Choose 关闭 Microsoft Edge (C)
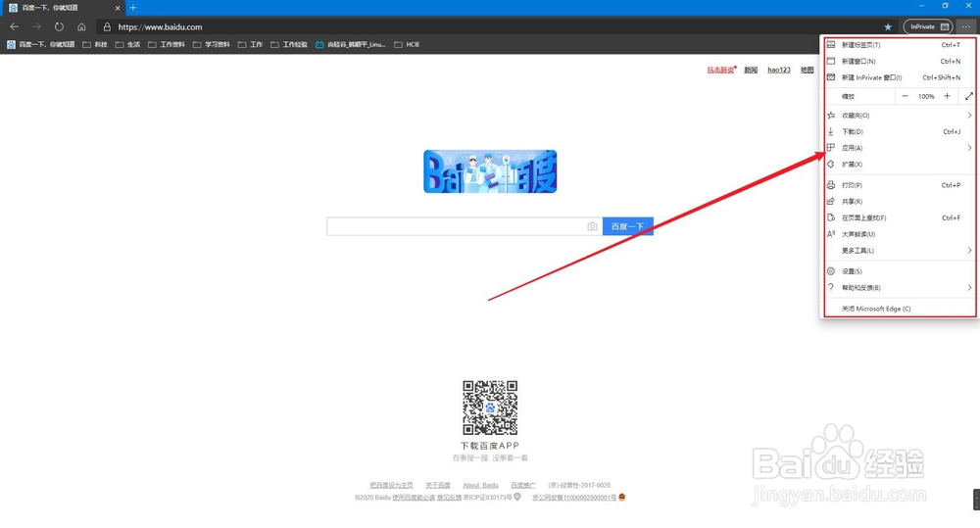 tap(899, 309)
